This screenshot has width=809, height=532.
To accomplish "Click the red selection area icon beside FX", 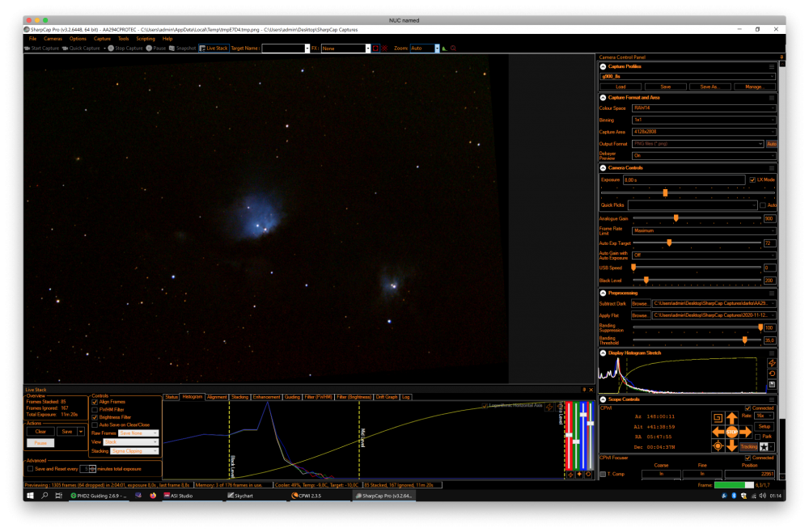I will pyautogui.click(x=375, y=48).
